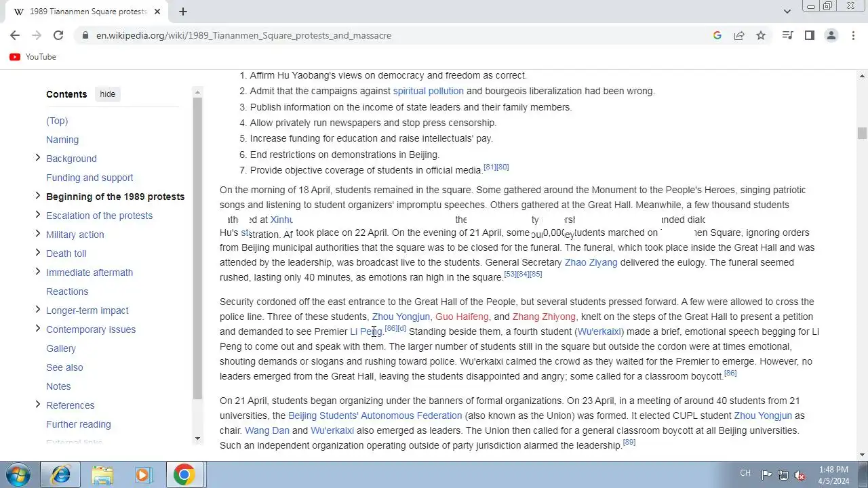
Task: Open Beijing Students' Autonomous Federation link
Action: tap(375, 415)
